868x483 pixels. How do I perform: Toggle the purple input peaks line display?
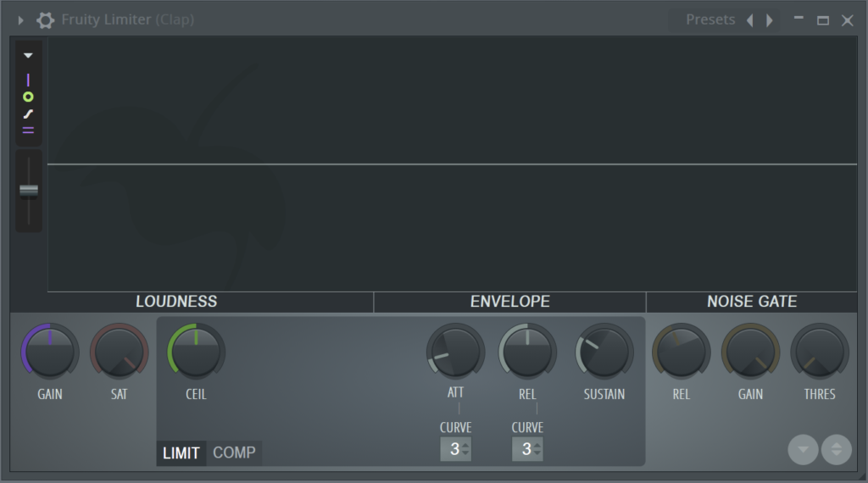28,80
